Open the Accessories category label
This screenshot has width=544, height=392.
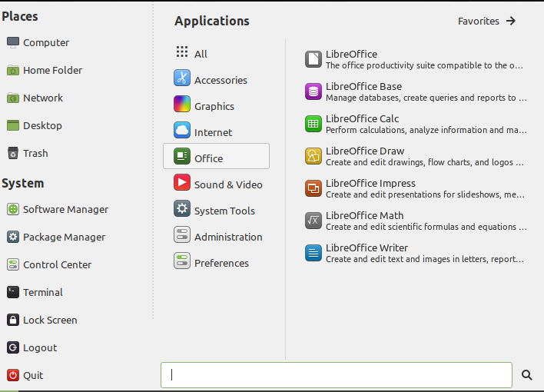coord(221,80)
